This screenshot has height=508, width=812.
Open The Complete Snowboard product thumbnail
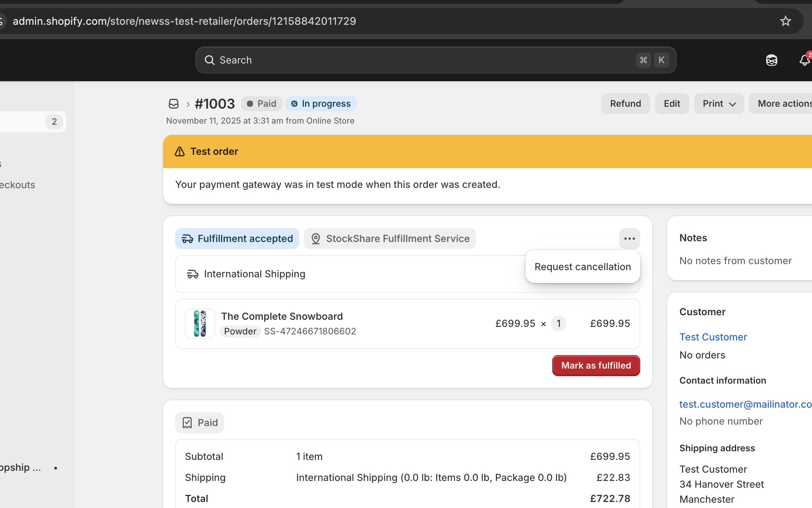point(200,324)
